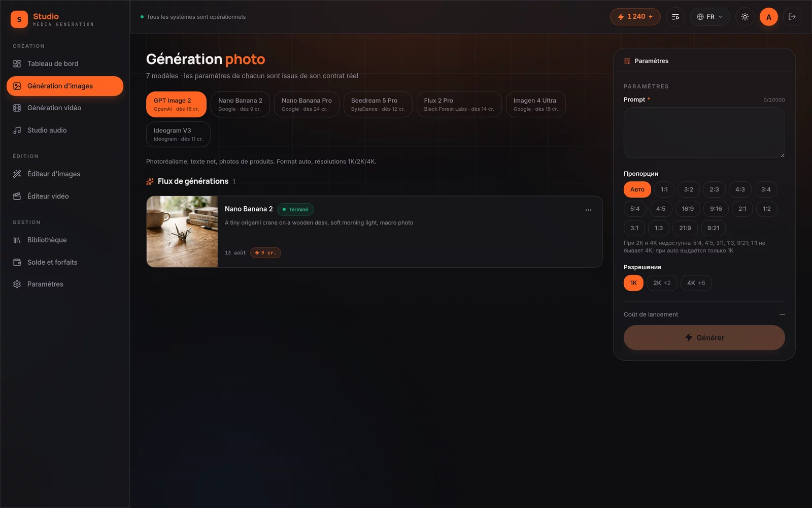
Task: Select the 3:4 aspect ratio
Action: (766, 189)
